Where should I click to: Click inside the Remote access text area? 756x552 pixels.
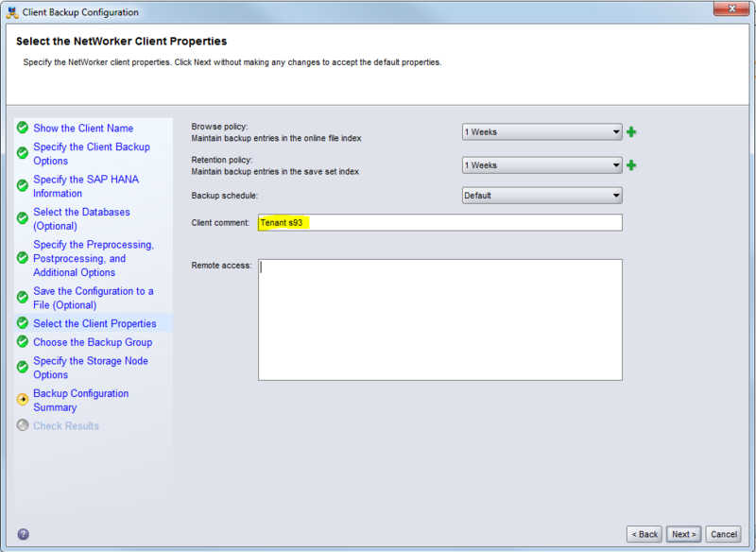pyautogui.click(x=439, y=319)
